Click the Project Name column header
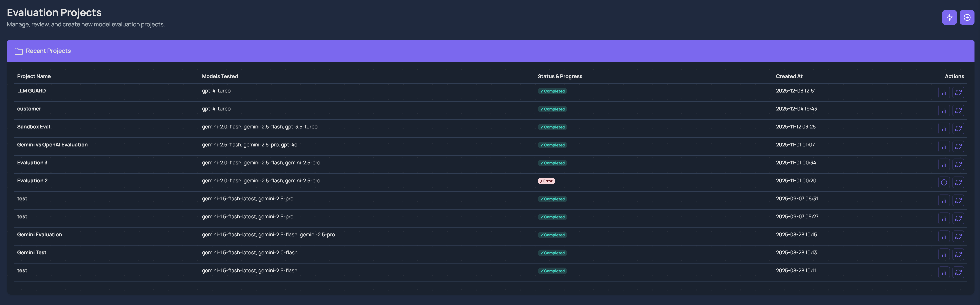The image size is (980, 305). pyautogui.click(x=34, y=76)
